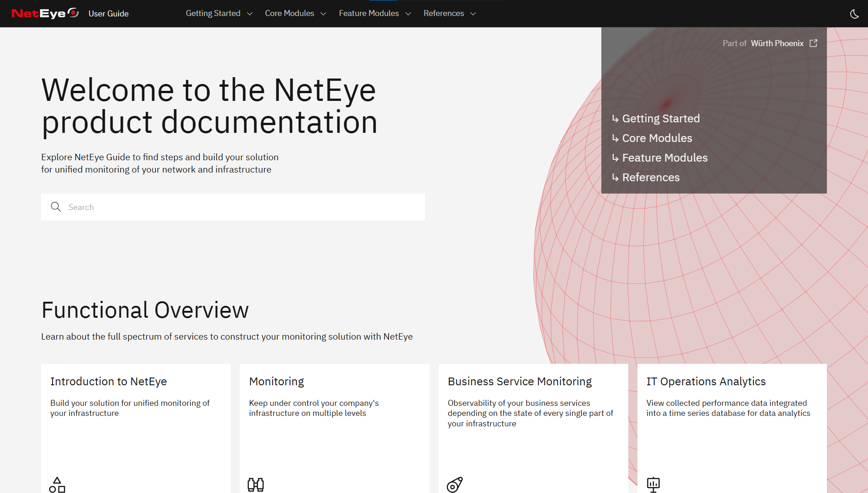Open Feature Modules menu in top bar
This screenshot has height=493, width=868.
(x=369, y=13)
